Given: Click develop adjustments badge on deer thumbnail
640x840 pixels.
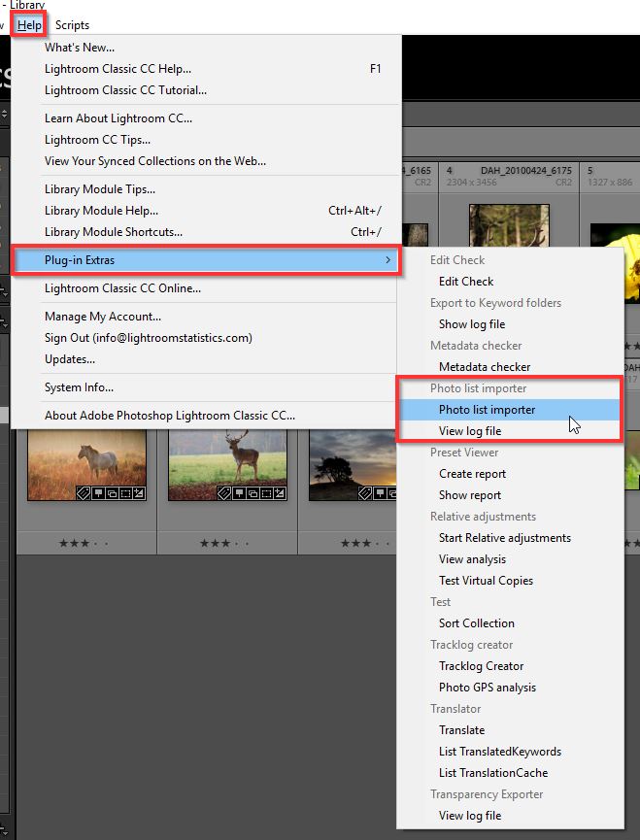Looking at the screenshot, I should pos(280,493).
